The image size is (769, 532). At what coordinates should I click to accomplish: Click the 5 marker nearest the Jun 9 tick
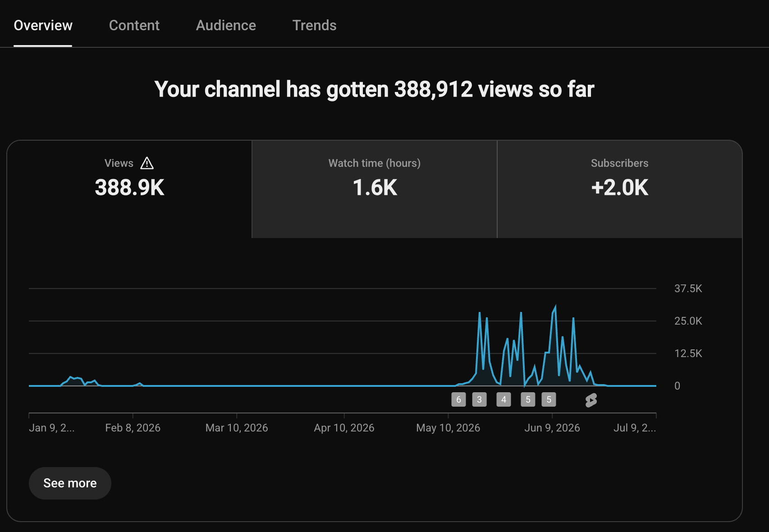tap(549, 399)
